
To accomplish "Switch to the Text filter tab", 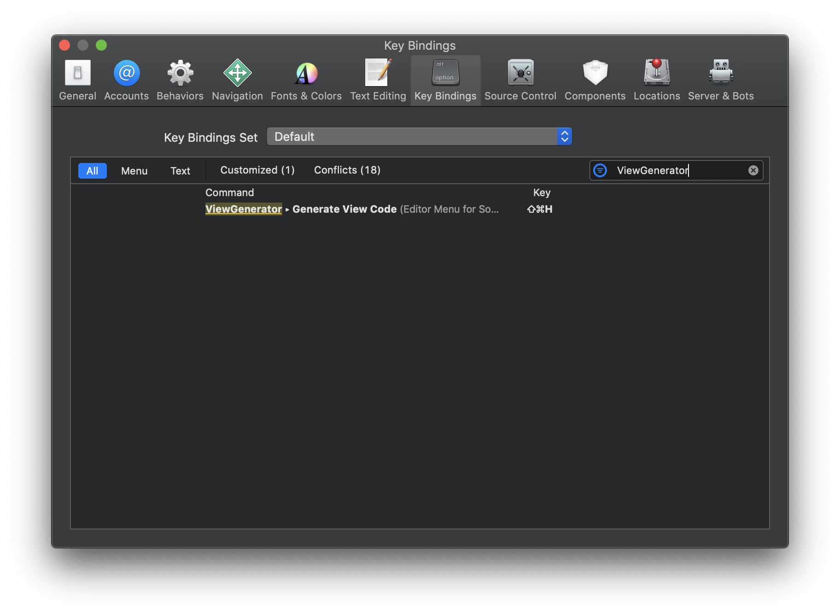I will (x=181, y=171).
